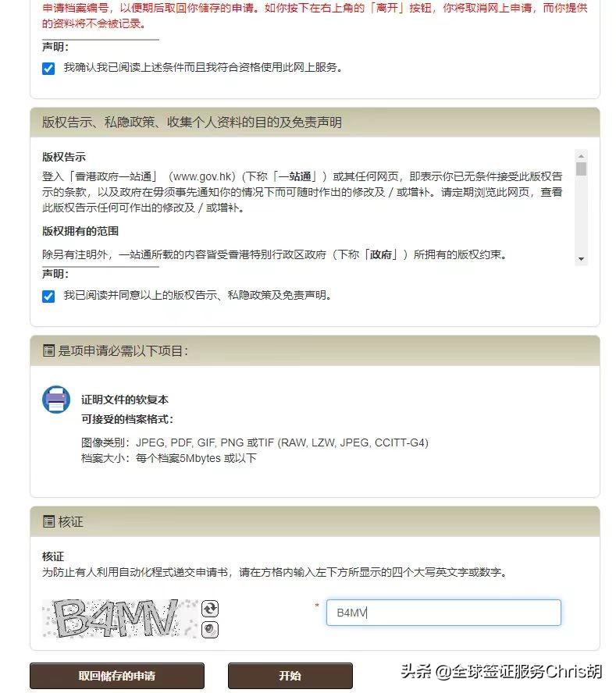Click the 版权拥有的范围 heading
This screenshot has width=616, height=693.
coord(80,231)
